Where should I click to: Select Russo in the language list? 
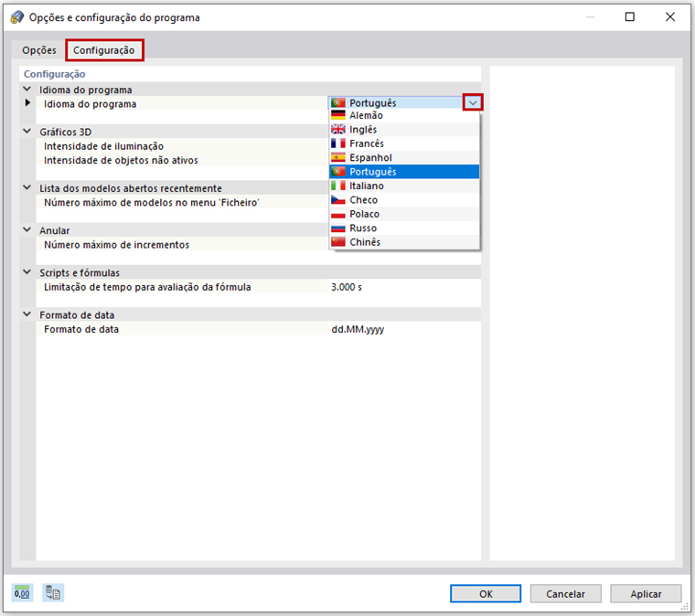tap(404, 228)
